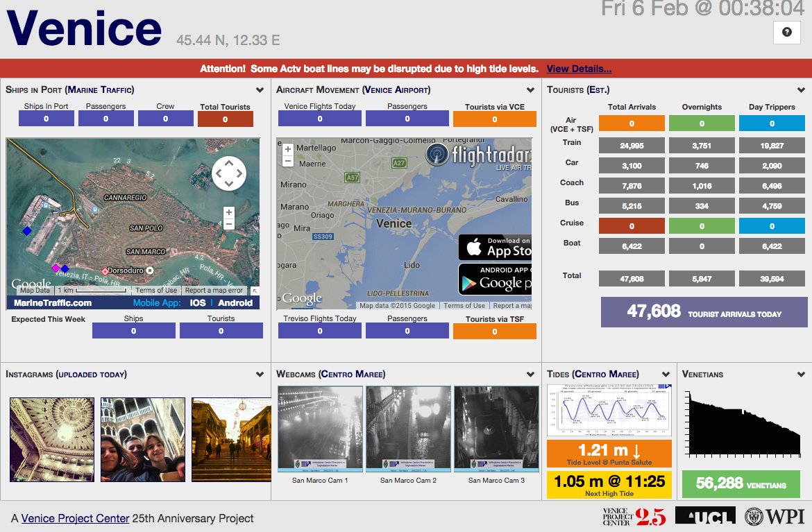812x532 pixels.
Task: Open the Venice Project Center link
Action: [75, 519]
